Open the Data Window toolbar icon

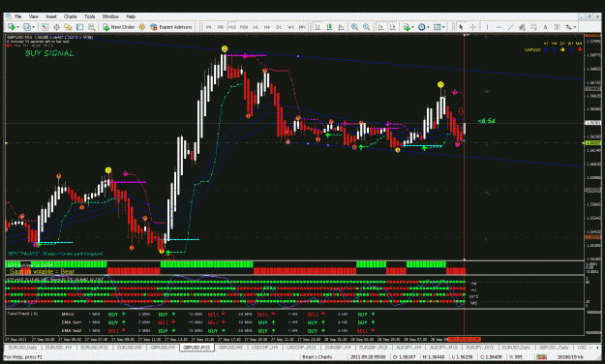click(x=56, y=27)
